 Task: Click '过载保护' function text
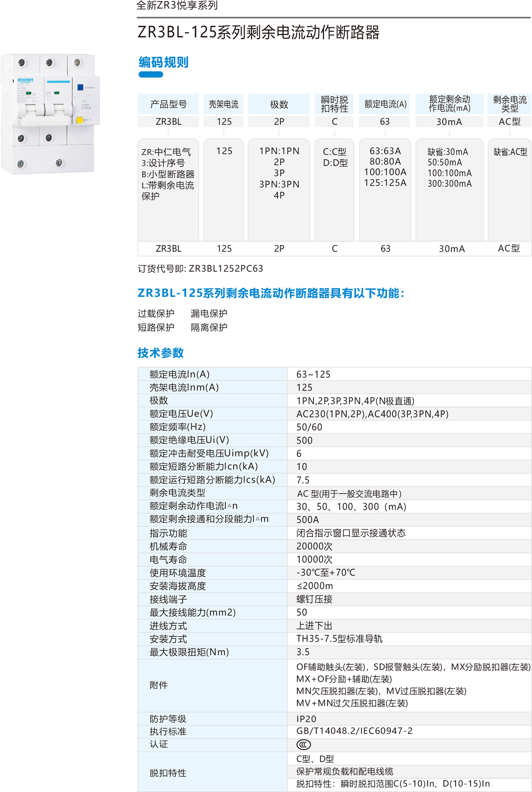(x=156, y=313)
